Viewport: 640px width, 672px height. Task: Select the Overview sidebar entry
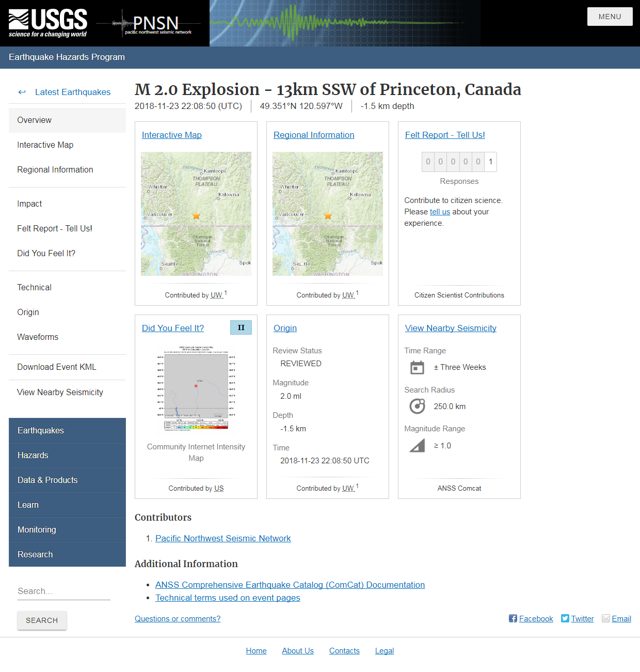[34, 120]
